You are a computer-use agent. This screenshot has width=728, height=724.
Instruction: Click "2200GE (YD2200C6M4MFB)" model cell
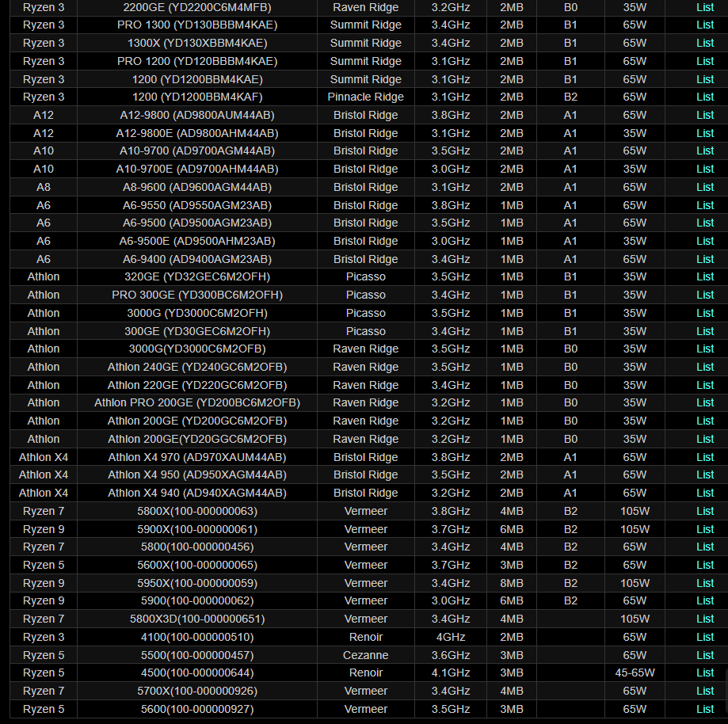coord(197,7)
